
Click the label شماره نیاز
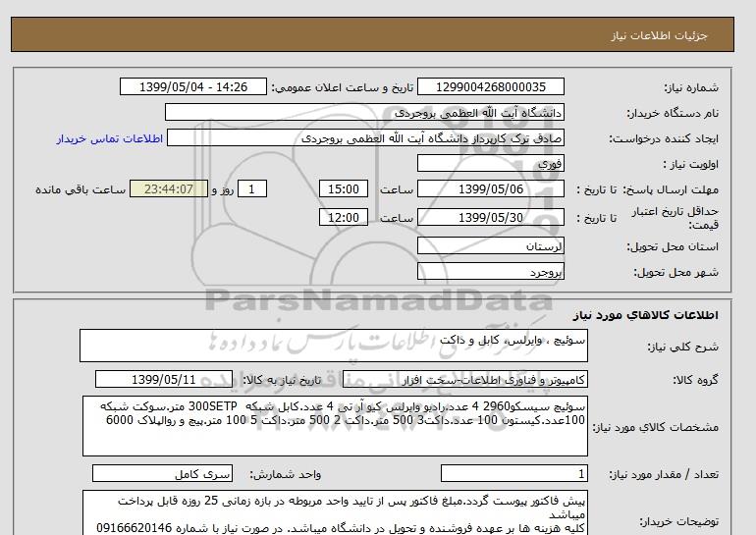[x=691, y=87]
